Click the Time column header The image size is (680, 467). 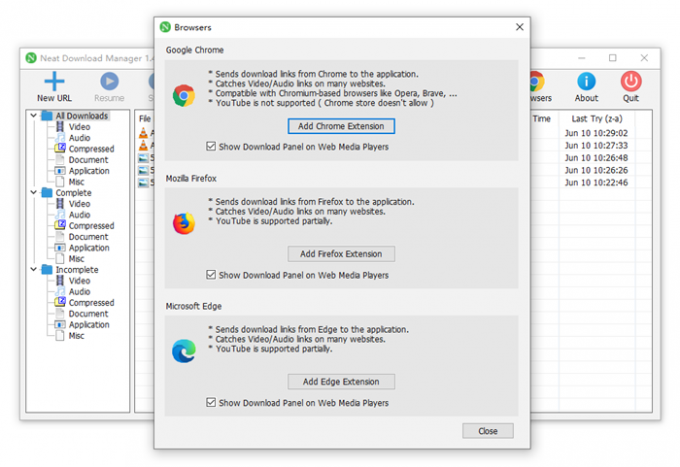pos(542,119)
